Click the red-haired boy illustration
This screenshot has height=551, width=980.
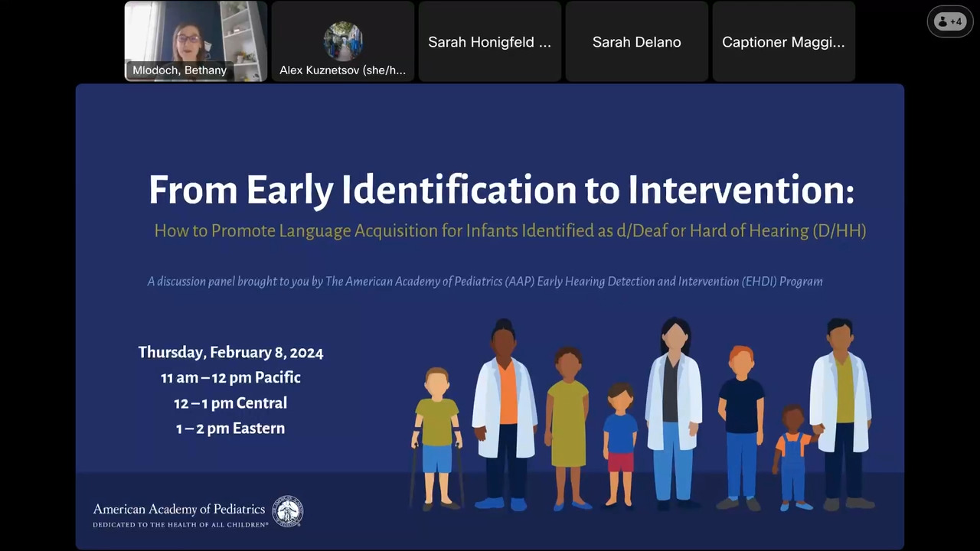[740, 425]
